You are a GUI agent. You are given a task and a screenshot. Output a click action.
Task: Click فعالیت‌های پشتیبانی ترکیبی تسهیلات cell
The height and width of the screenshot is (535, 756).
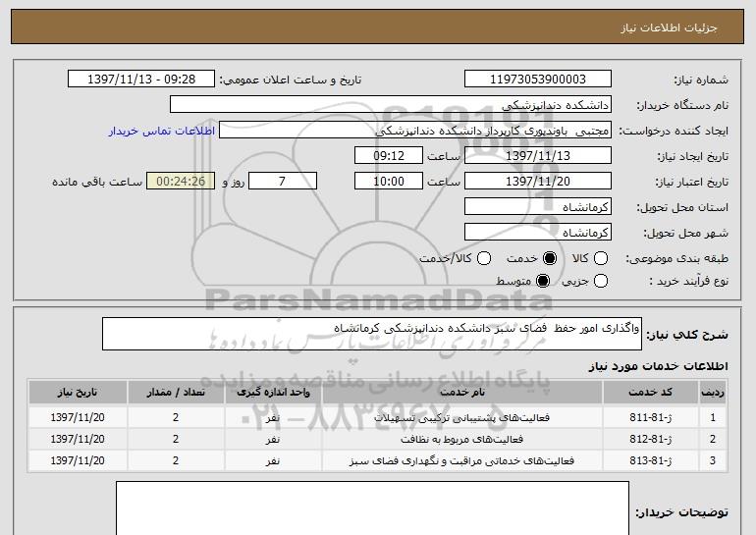(461, 417)
